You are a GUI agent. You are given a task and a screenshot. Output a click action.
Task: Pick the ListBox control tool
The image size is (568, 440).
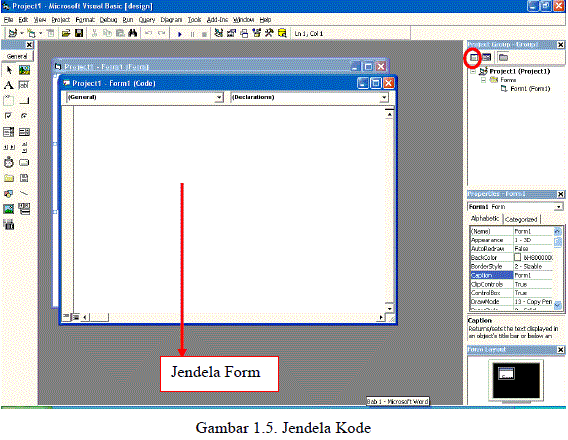24,132
